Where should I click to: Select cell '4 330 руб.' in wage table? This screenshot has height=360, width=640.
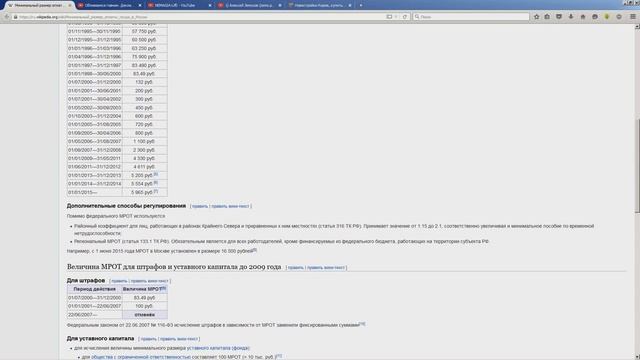[x=144, y=158]
